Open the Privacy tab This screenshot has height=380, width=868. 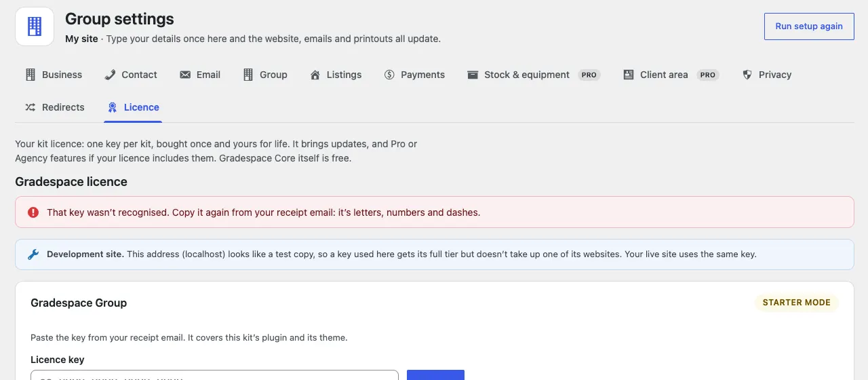767,75
